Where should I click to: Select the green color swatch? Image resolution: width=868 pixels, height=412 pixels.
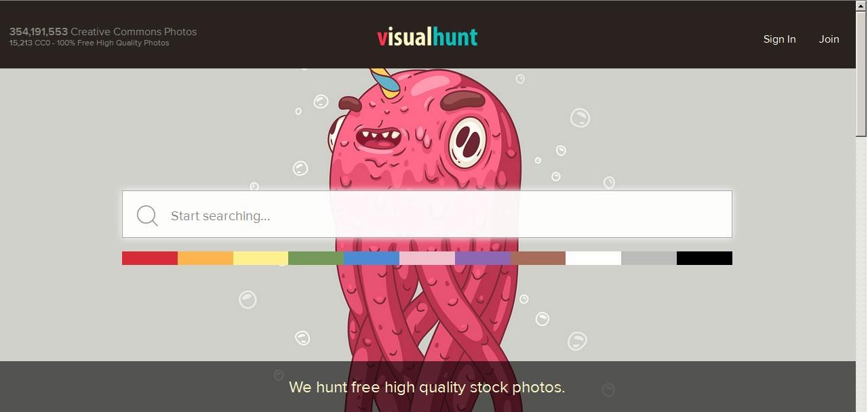pyautogui.click(x=316, y=258)
